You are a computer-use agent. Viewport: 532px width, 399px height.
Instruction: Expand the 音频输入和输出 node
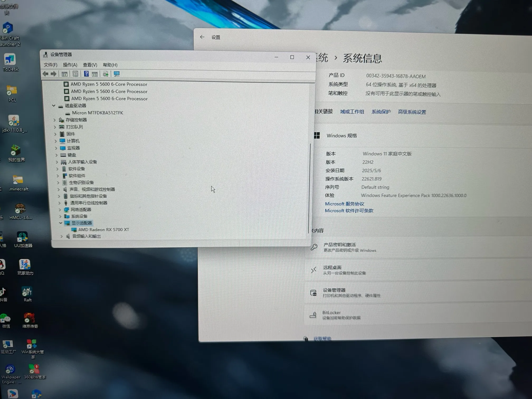point(61,236)
